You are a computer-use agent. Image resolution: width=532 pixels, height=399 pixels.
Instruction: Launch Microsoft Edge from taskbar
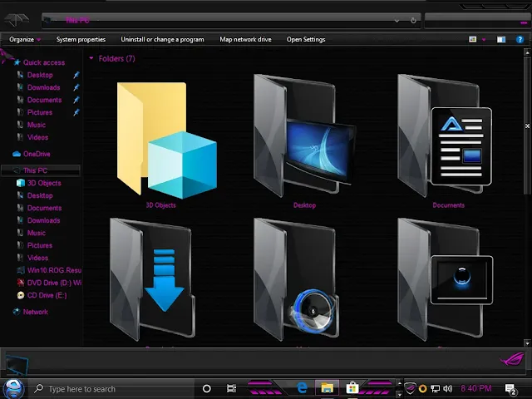pyautogui.click(x=302, y=388)
